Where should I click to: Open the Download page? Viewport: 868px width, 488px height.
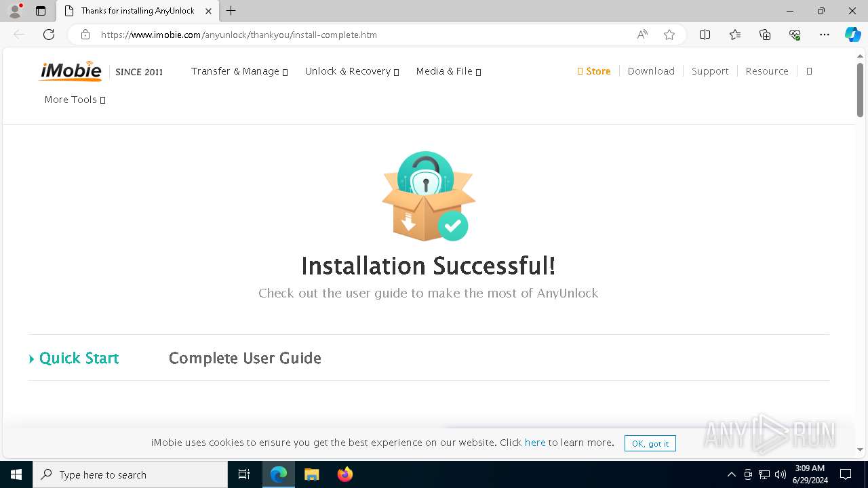coord(651,71)
